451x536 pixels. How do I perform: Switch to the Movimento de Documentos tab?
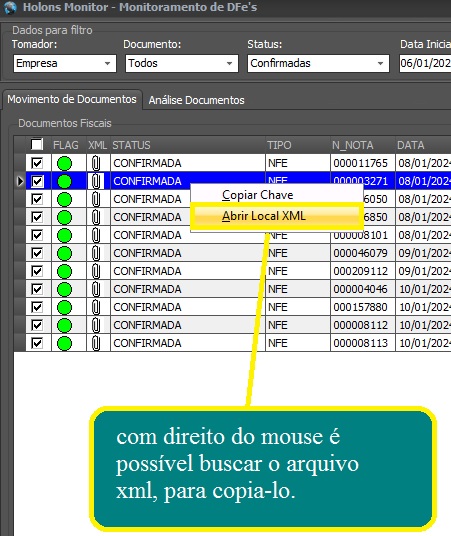tap(72, 99)
